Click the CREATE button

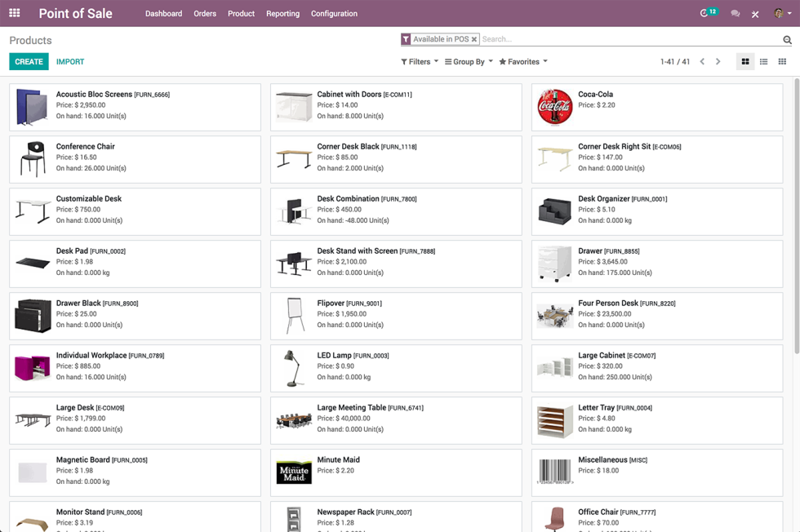[x=29, y=61]
